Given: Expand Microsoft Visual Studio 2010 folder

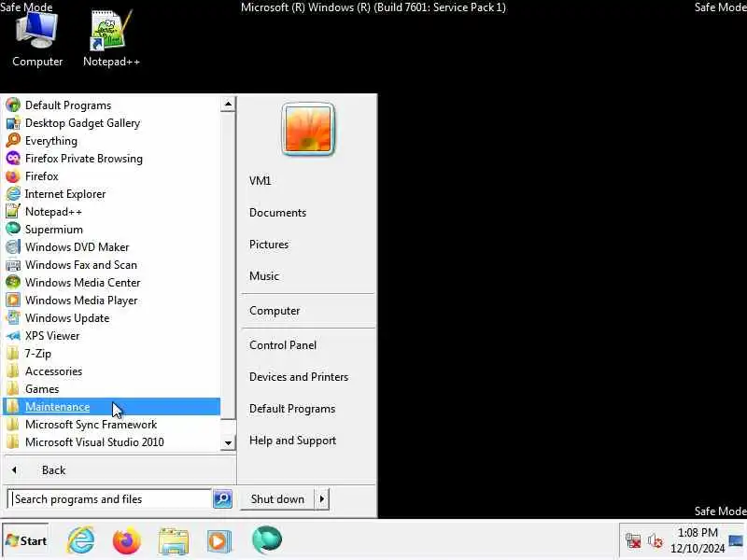Looking at the screenshot, I should 111,441.
